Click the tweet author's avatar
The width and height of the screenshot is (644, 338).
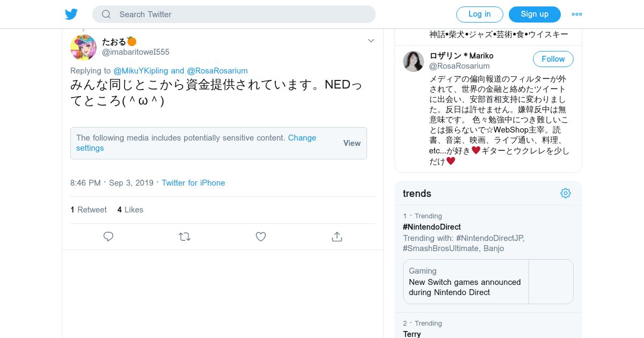point(83,47)
